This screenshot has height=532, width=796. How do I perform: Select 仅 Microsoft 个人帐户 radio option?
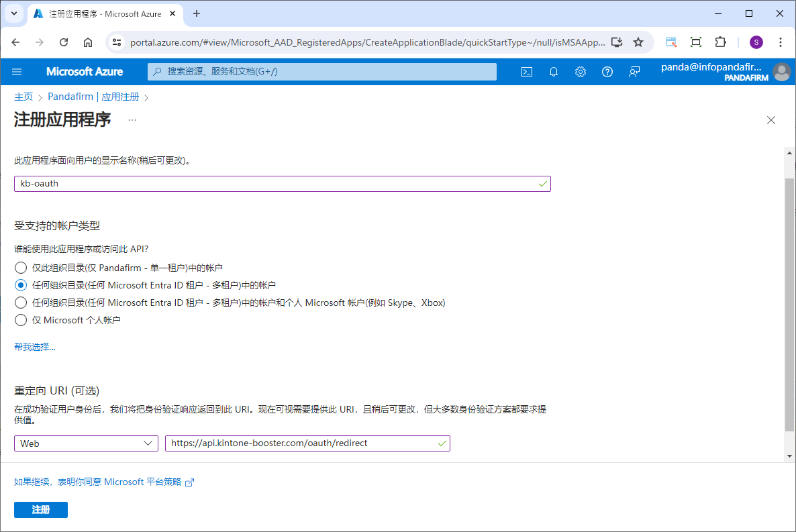coord(21,320)
